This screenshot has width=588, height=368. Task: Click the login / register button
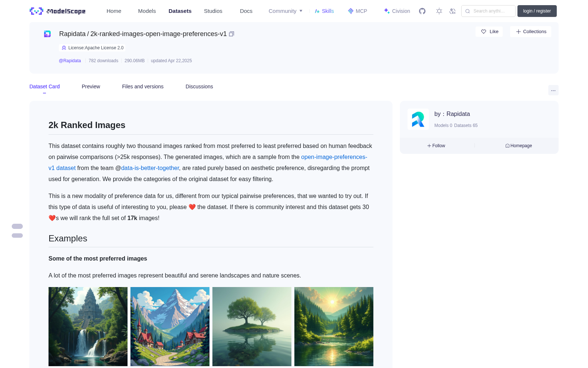click(x=537, y=11)
